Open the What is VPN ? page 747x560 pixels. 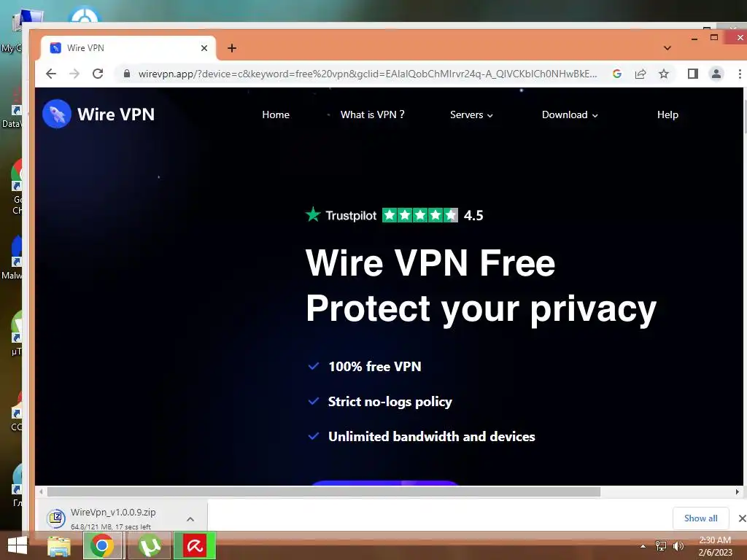[x=373, y=114]
